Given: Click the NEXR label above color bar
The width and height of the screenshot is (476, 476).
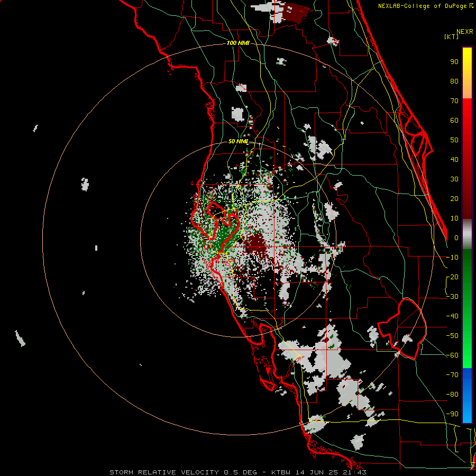Looking at the screenshot, I should click(x=465, y=32).
